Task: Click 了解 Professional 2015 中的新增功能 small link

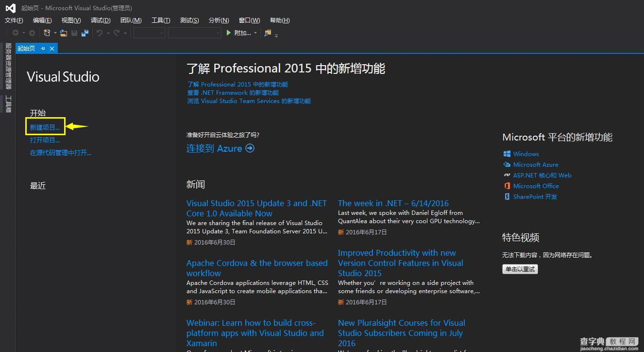Action: coord(237,84)
